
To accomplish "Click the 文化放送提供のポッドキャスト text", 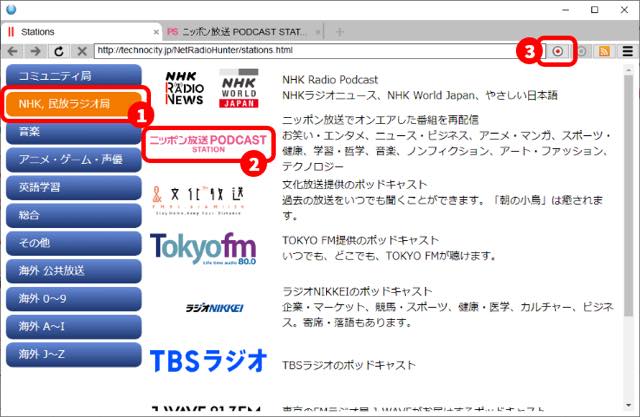I will click(x=355, y=184).
